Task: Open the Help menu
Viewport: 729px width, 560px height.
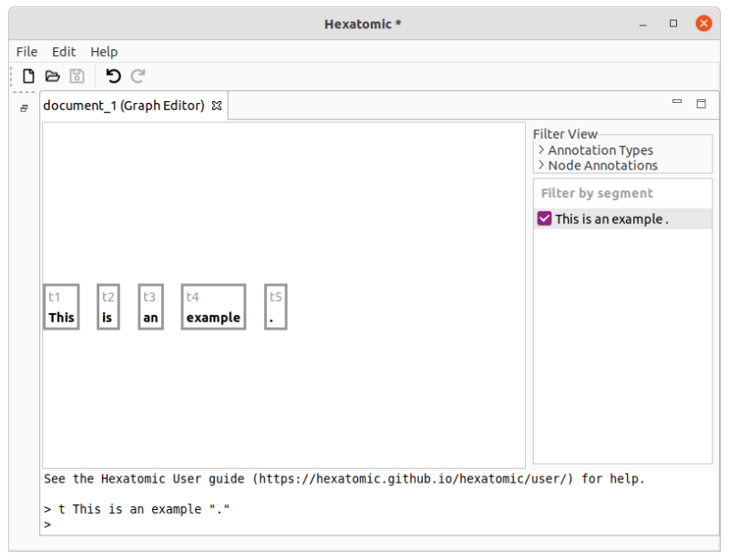Action: click(x=103, y=52)
